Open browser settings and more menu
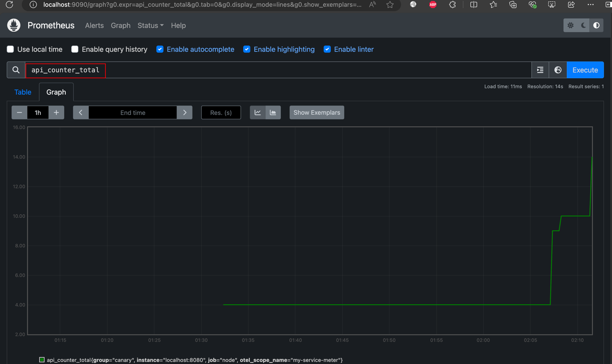 (591, 4)
